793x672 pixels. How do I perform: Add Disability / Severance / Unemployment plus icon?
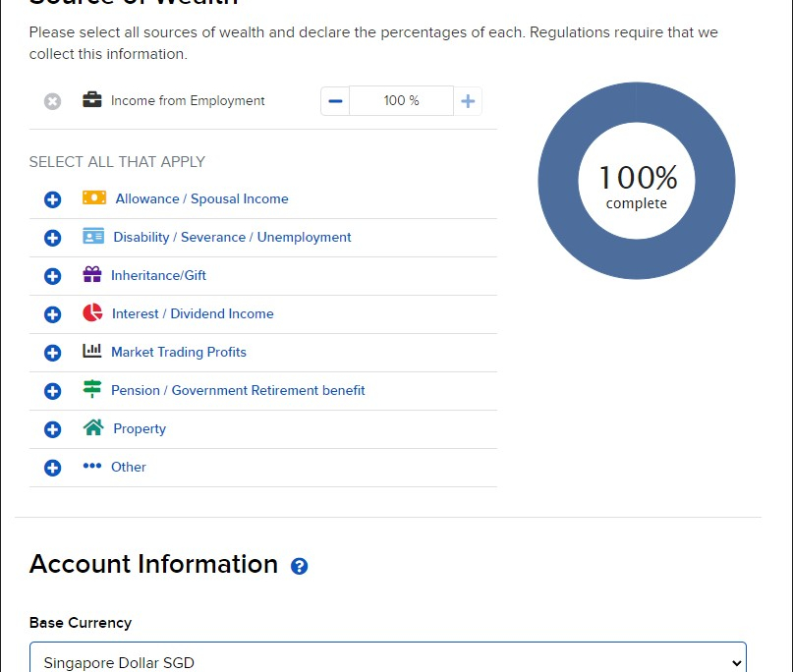click(53, 238)
